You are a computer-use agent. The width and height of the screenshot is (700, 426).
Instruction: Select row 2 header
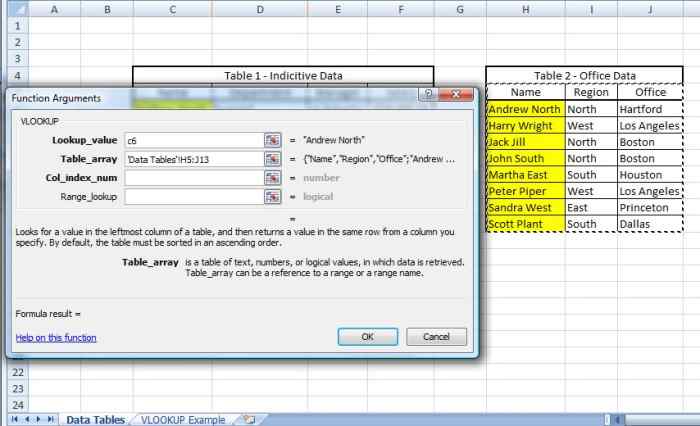(x=18, y=42)
